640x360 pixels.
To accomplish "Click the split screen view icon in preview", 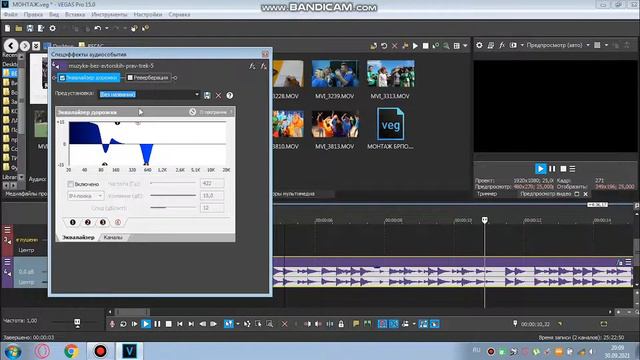I will tap(513, 45).
